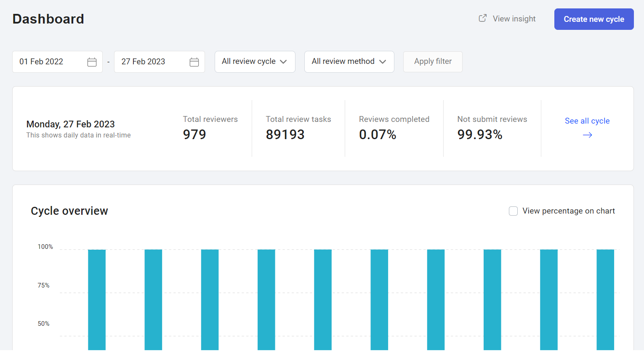Viewport: 644px width, 351px height.
Task: Click the Dashboard page title
Action: click(x=48, y=19)
